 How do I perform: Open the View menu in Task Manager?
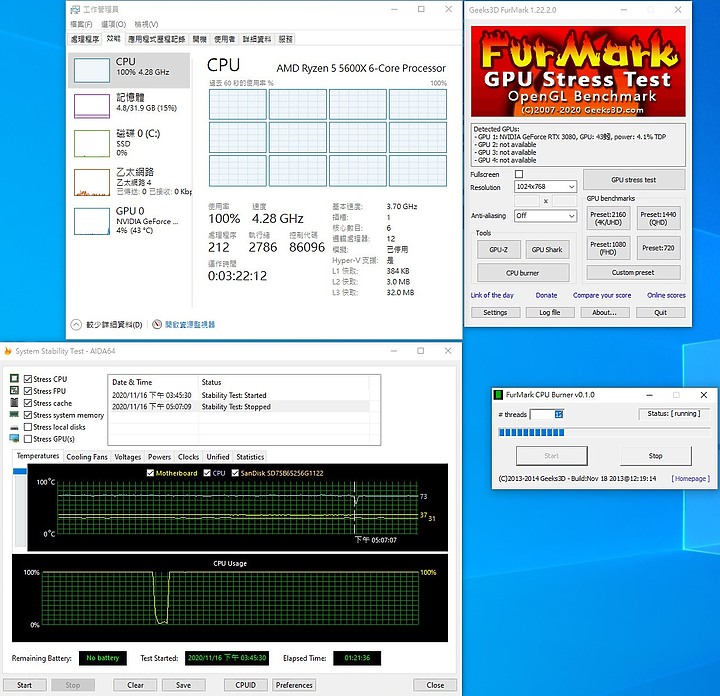point(146,24)
